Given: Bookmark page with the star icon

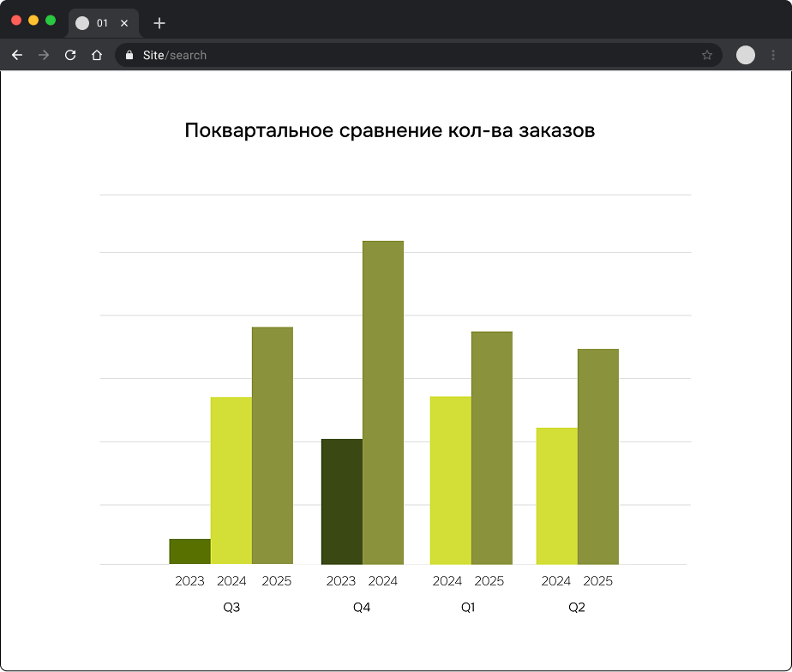Looking at the screenshot, I should click(706, 55).
